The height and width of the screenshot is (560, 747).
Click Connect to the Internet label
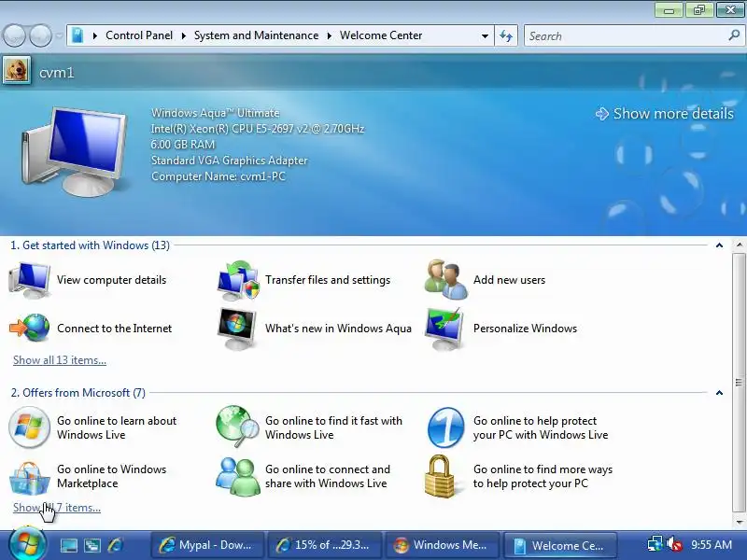pyautogui.click(x=114, y=329)
